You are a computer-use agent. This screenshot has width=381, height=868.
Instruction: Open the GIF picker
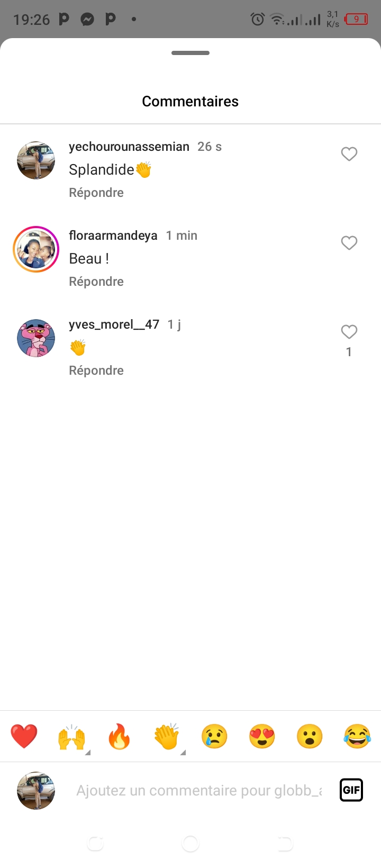click(x=351, y=790)
